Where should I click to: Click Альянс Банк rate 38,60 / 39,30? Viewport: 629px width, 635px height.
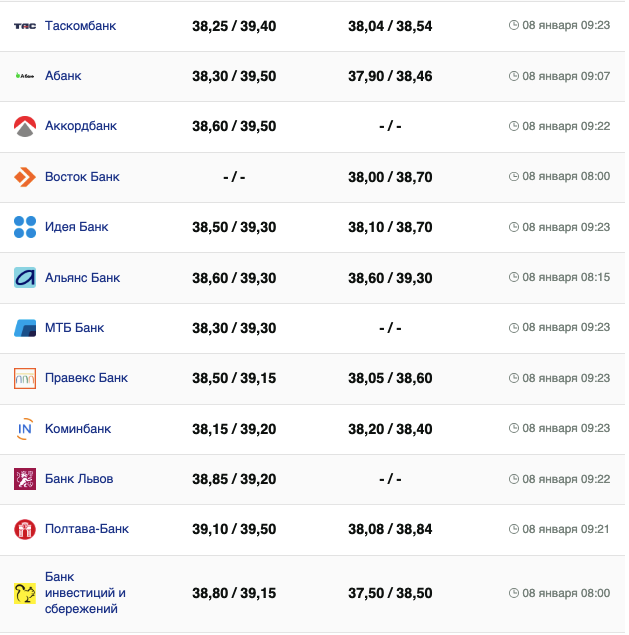coord(234,277)
